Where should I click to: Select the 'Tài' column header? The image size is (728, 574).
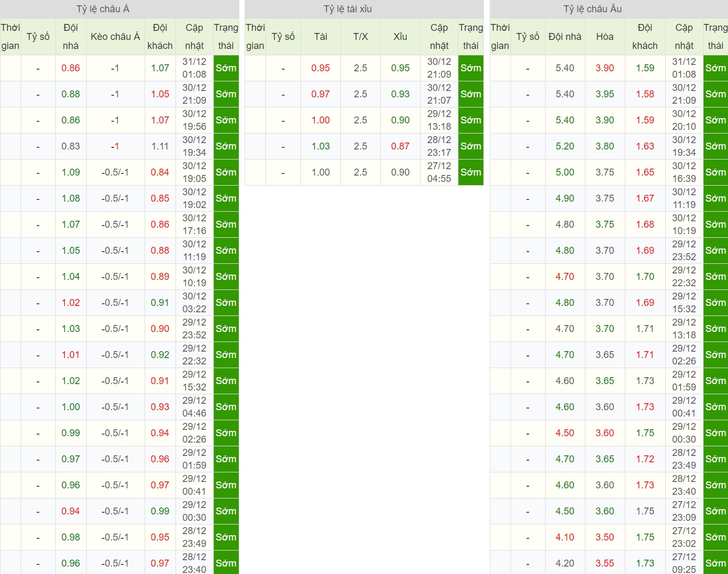click(321, 37)
